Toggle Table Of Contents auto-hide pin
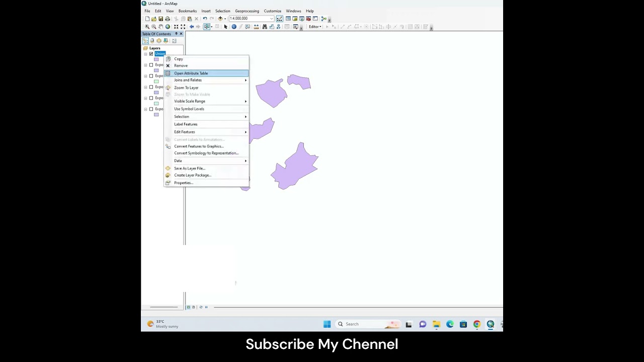 click(176, 34)
